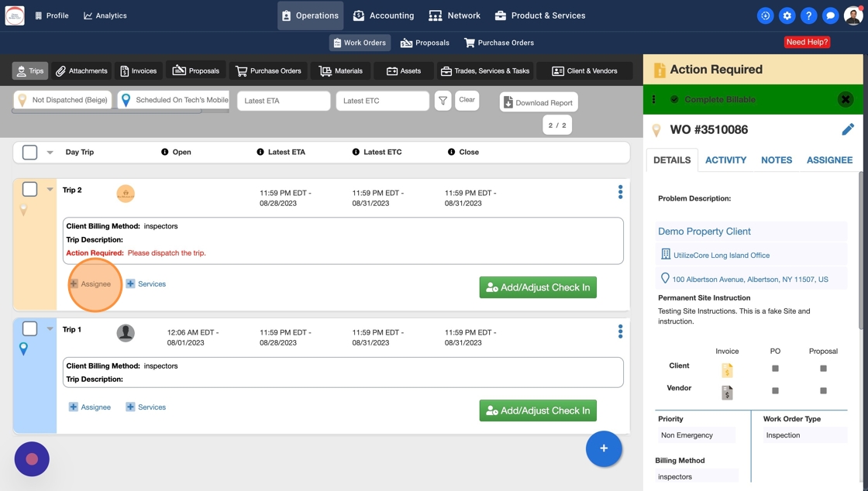The height and width of the screenshot is (491, 868).
Task: Open the Attachments tab
Action: pos(82,70)
